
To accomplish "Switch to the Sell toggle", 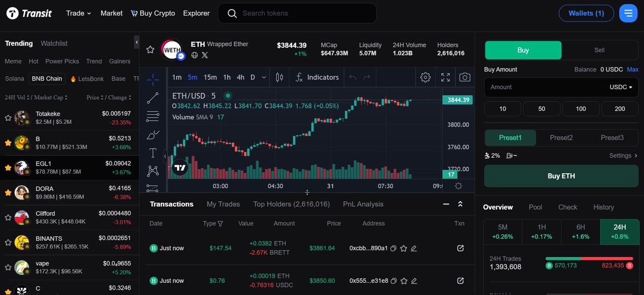I will pos(599,50).
